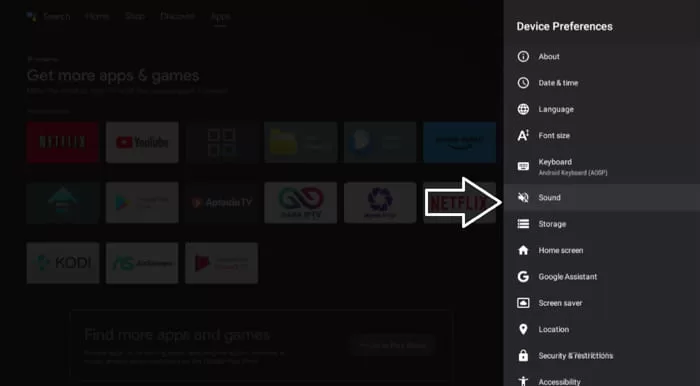Open Font size icon
The height and width of the screenshot is (386, 700).
(x=523, y=135)
